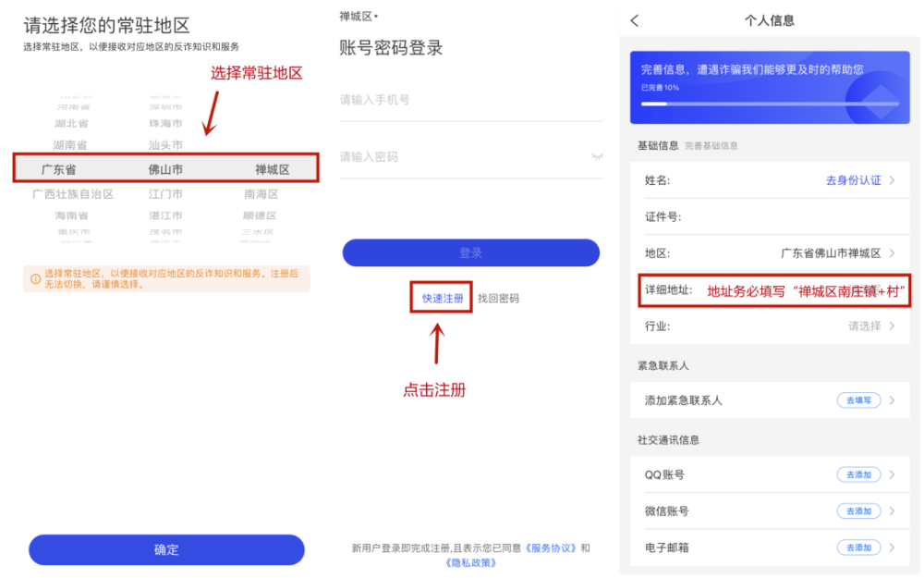The image size is (924, 578).
Task: Pick 广西壮族自治区 in province column
Action: click(x=72, y=194)
